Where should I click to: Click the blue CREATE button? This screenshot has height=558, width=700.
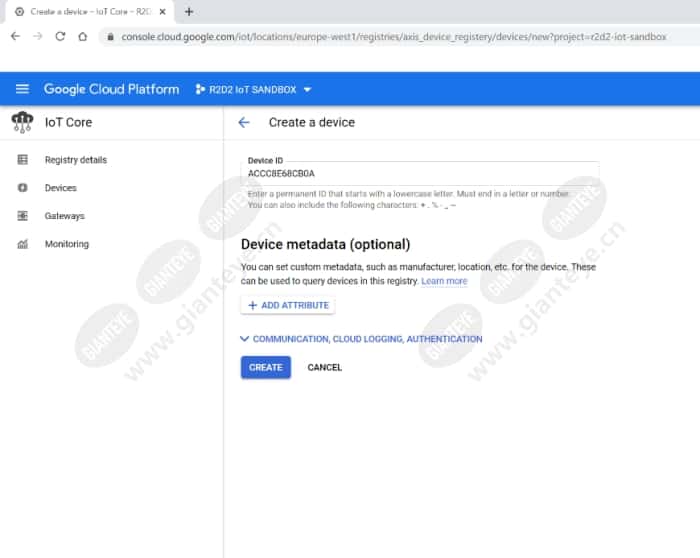pos(266,367)
